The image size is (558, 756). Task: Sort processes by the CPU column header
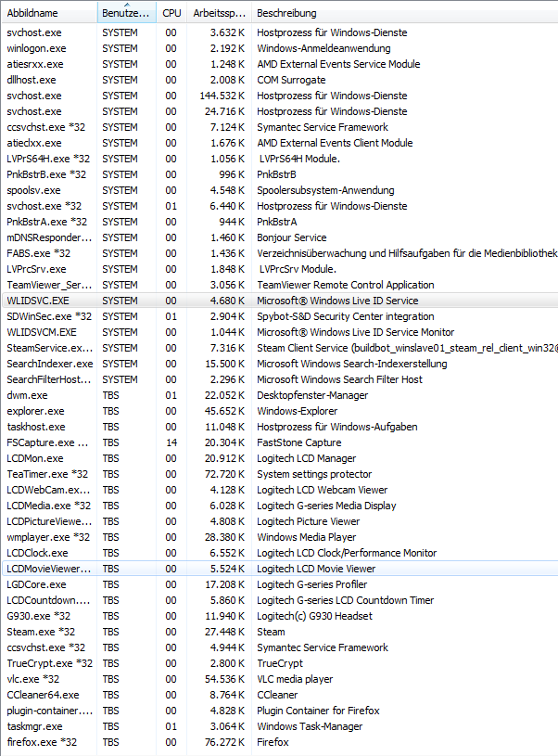coord(171,13)
